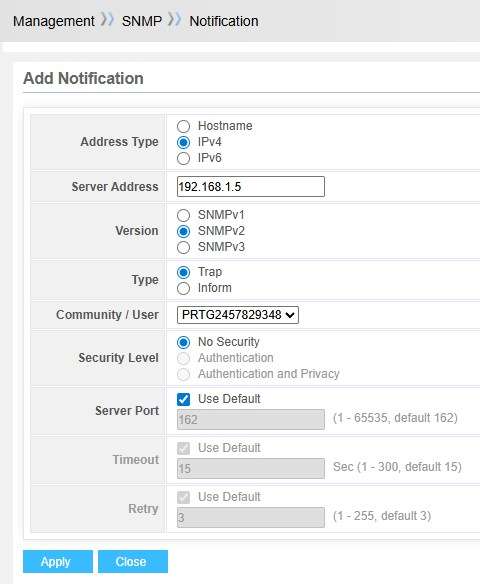The height and width of the screenshot is (584, 480).
Task: Choose SNMPv1 version radio button
Action: [x=183, y=215]
